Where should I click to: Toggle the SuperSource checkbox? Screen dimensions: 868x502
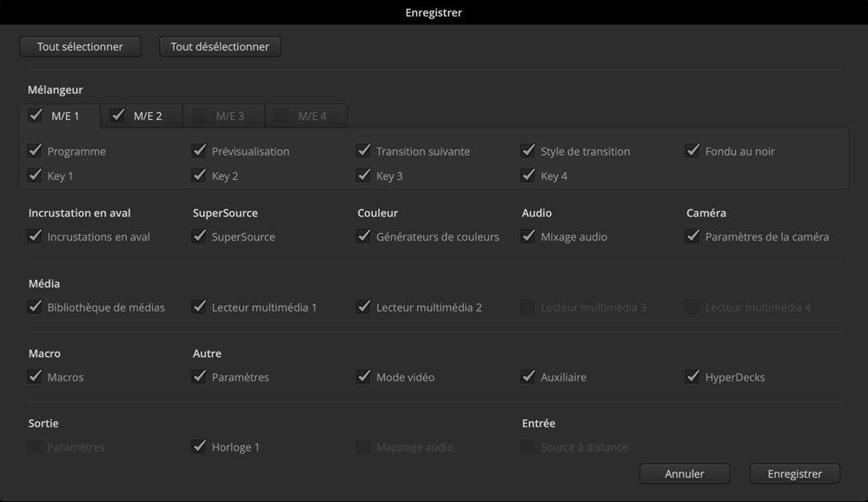[200, 236]
